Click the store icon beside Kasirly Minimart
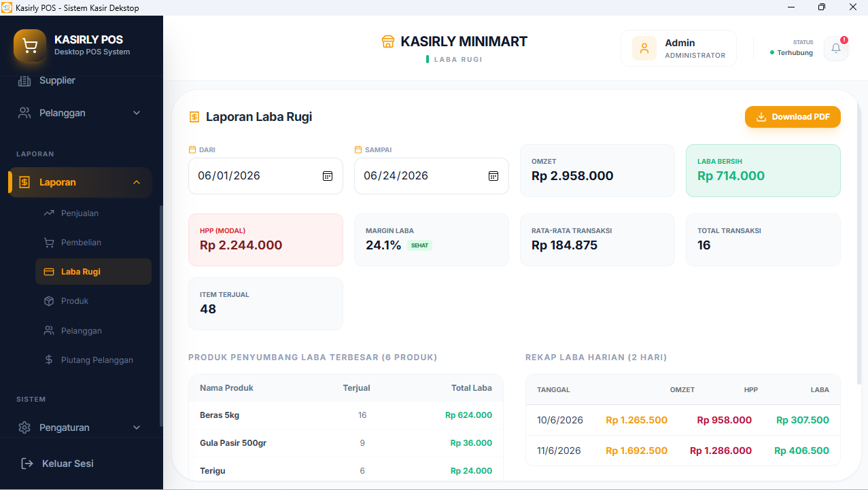Screen dimensions: 868x490 tap(388, 41)
